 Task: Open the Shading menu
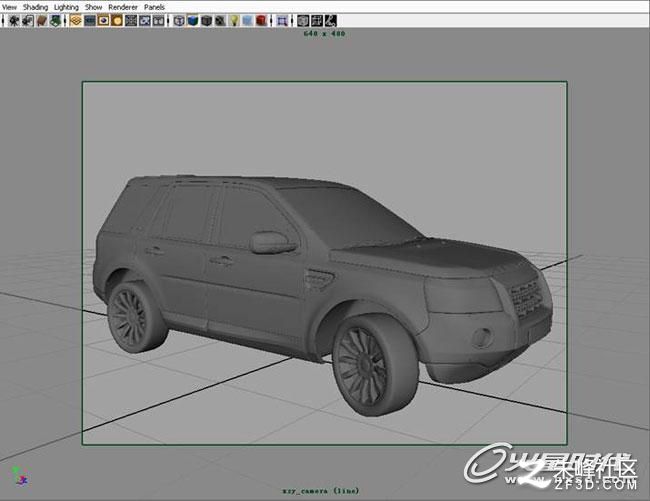pos(35,7)
